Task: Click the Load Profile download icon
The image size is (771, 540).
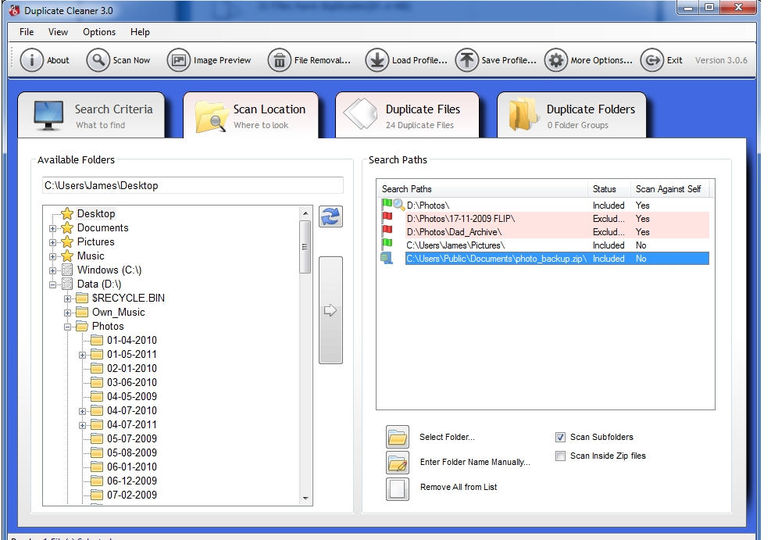Action: [377, 60]
